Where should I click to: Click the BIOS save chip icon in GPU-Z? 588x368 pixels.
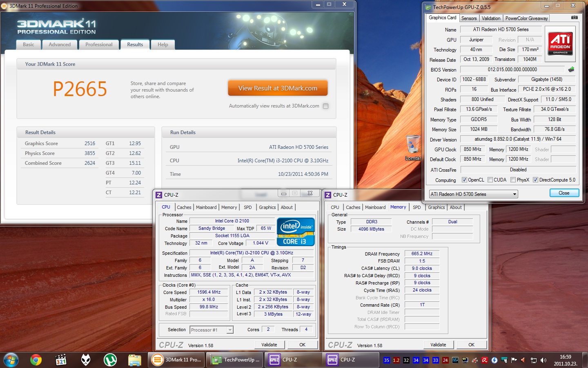tap(571, 70)
